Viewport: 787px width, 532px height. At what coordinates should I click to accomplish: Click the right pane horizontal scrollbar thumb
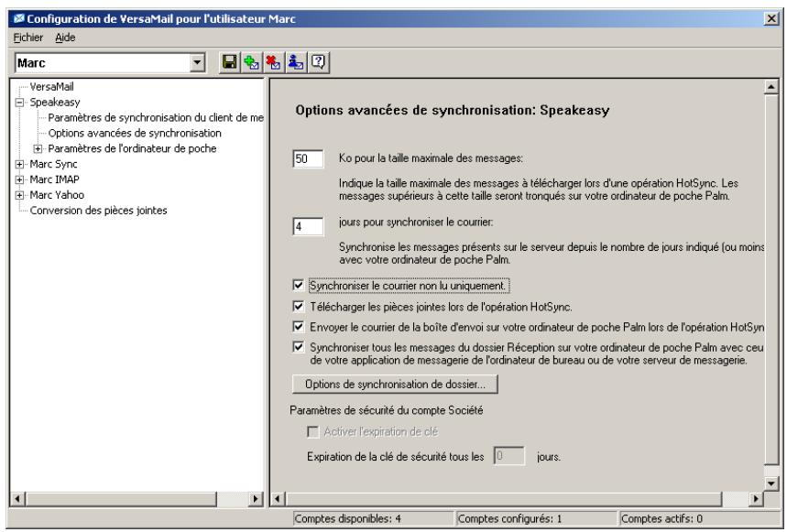click(x=503, y=499)
